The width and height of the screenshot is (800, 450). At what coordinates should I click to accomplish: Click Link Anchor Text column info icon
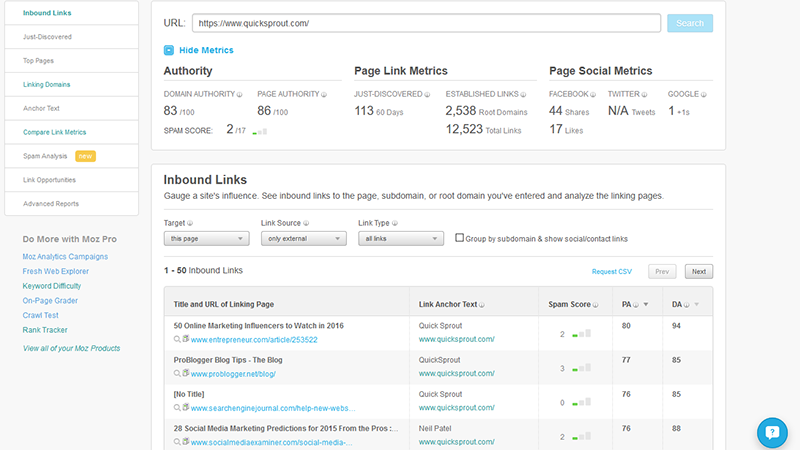[x=482, y=305]
